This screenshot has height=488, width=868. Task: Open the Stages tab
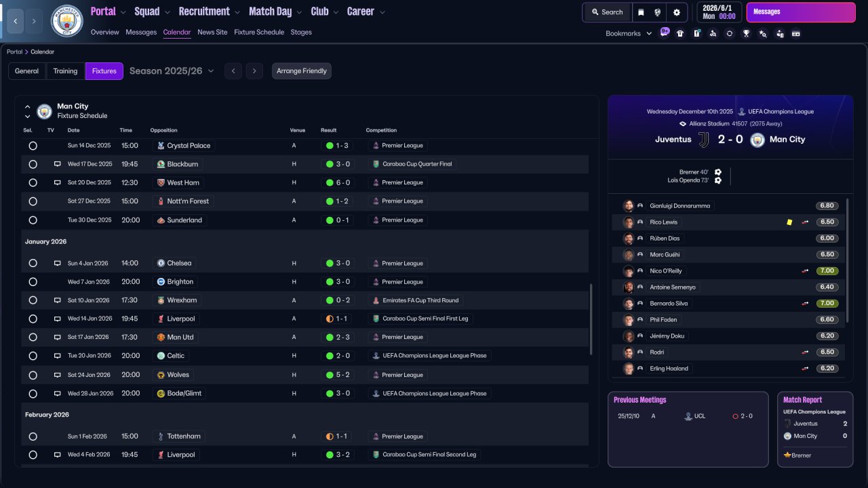pyautogui.click(x=301, y=32)
